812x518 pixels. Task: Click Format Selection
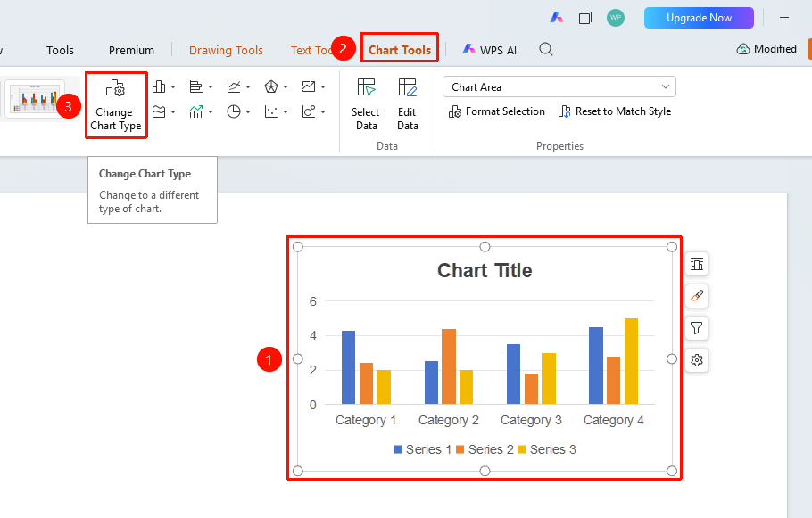click(x=497, y=111)
